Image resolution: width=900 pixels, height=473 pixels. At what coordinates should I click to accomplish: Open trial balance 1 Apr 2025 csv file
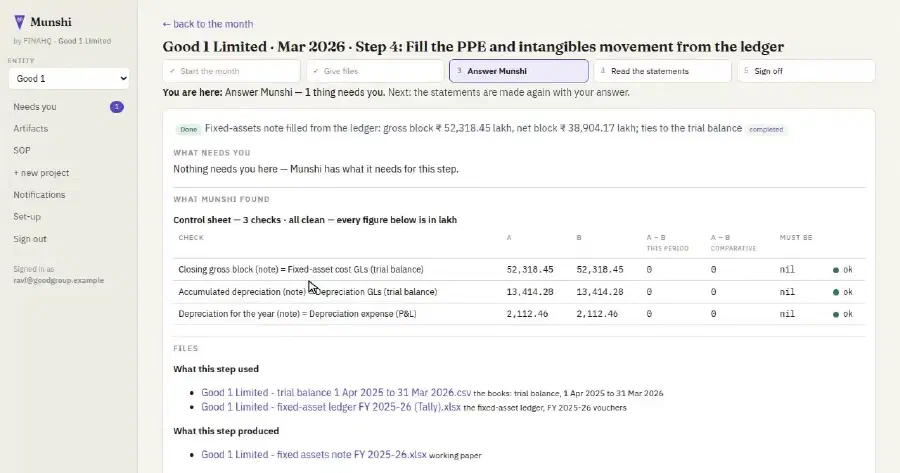[336, 393]
